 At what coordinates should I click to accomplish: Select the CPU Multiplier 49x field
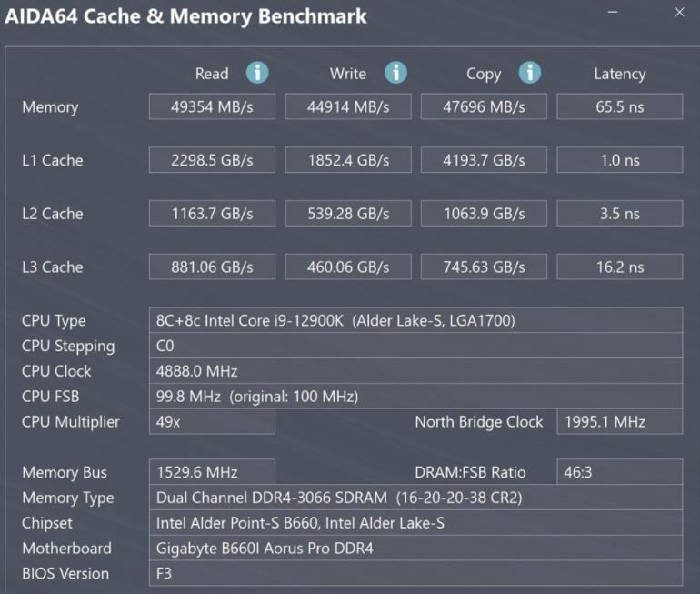[212, 422]
